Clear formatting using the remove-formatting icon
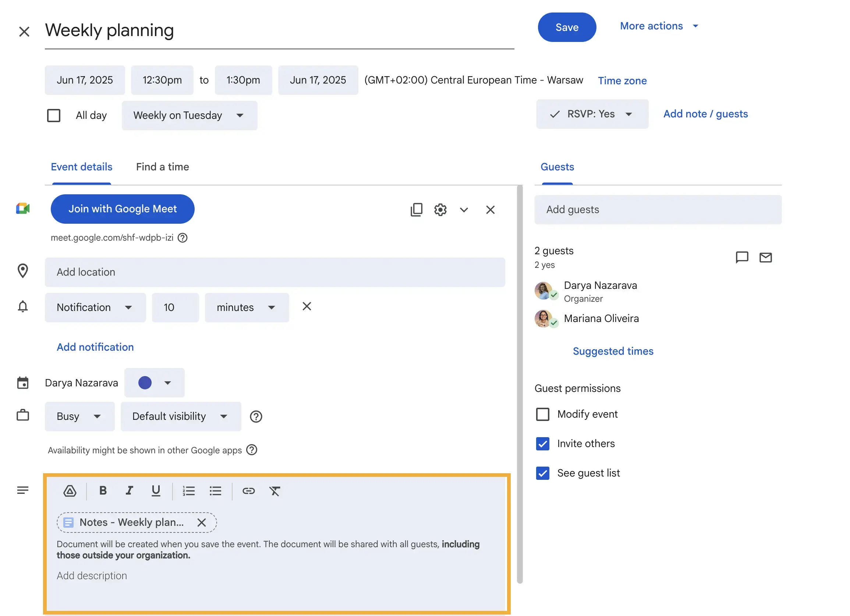850x616 pixels. (x=275, y=491)
